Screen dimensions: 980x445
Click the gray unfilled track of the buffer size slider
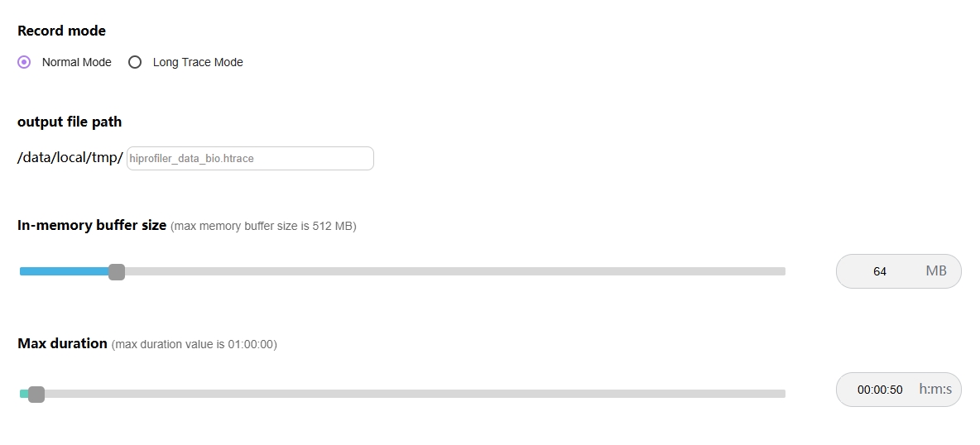pos(454,271)
